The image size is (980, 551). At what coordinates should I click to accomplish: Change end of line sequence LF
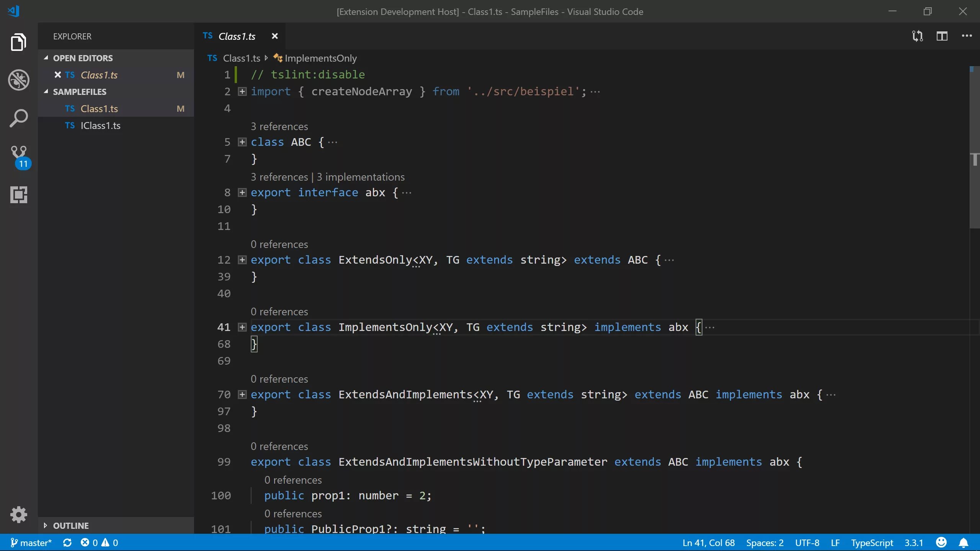[835, 543]
